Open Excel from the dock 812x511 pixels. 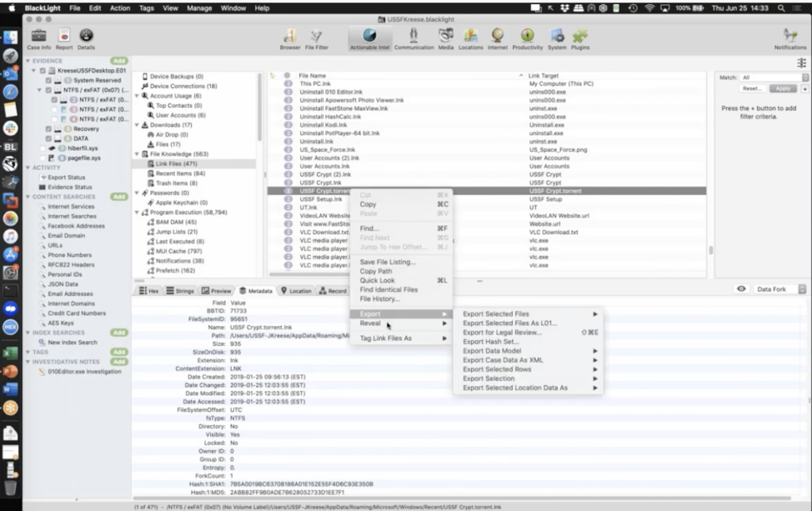10,353
